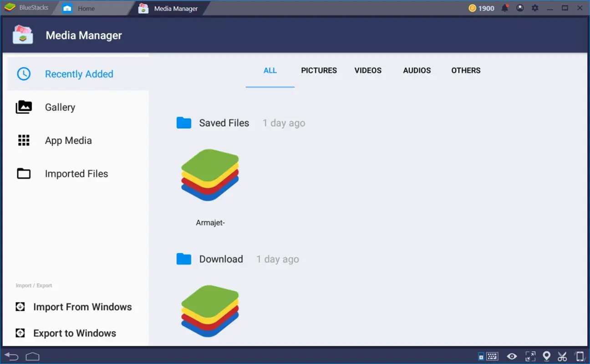590x364 pixels.
Task: Click the shake device icon
Action: (579, 356)
